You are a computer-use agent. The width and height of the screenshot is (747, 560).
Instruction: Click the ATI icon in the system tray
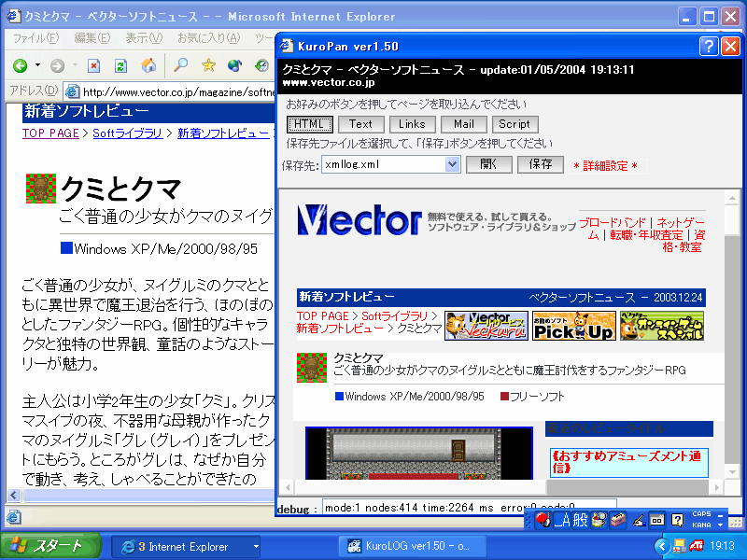(x=696, y=546)
